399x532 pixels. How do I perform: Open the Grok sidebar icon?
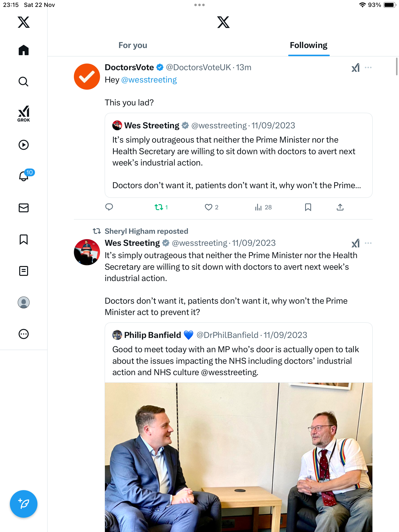tap(24, 114)
